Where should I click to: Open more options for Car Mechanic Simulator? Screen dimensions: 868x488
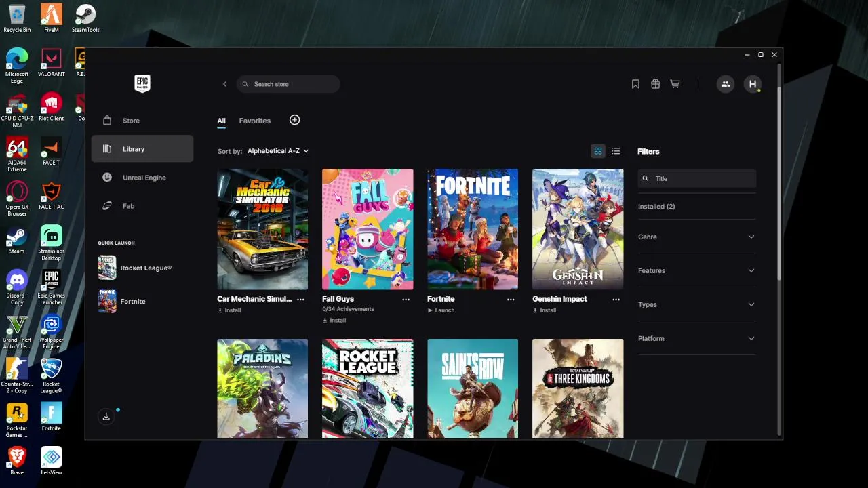300,299
